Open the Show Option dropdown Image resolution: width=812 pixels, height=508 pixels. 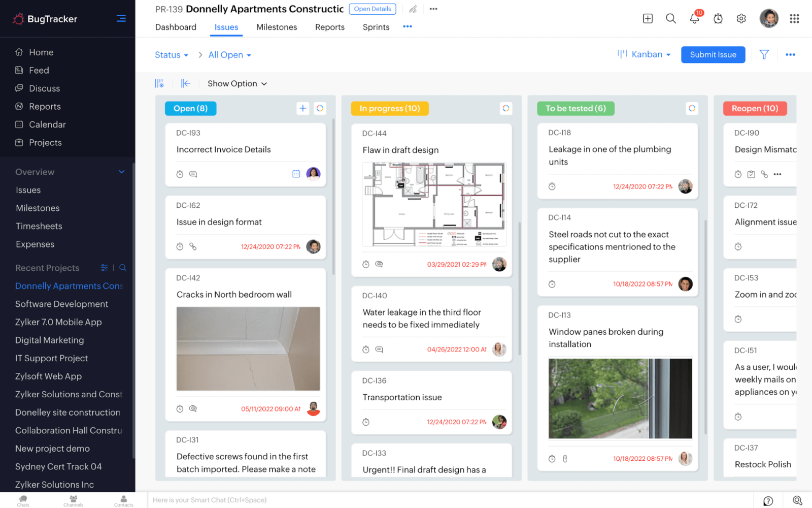point(236,83)
